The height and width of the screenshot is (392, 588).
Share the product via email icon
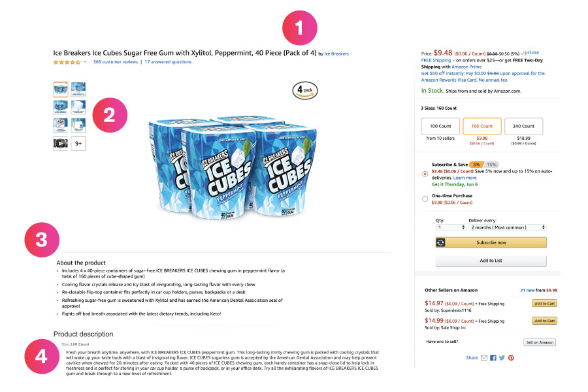pos(484,358)
